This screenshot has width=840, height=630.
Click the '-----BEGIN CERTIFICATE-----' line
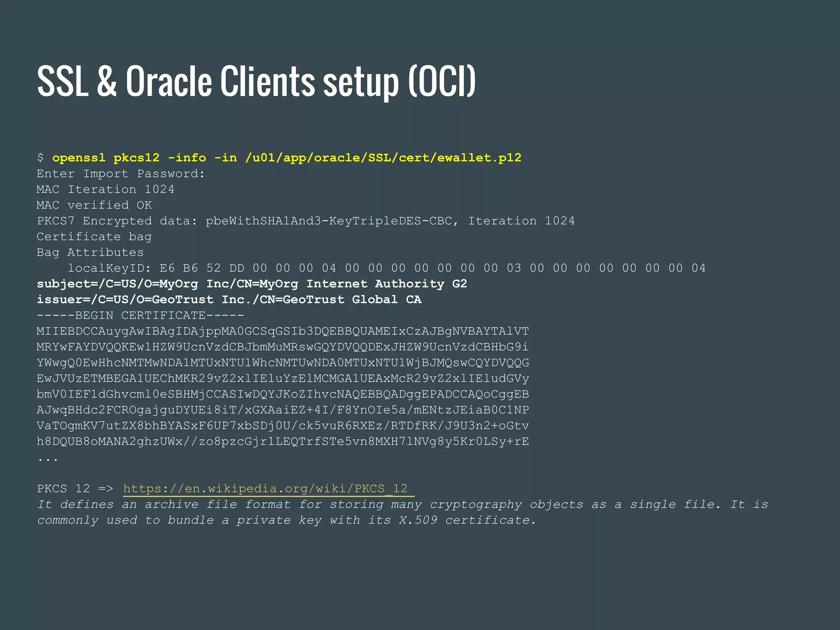click(140, 315)
